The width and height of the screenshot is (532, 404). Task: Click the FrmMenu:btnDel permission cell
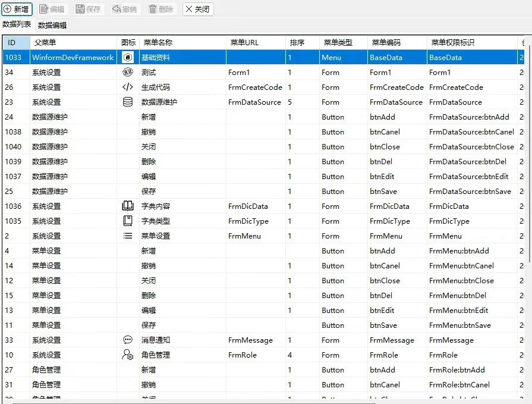[472, 295]
